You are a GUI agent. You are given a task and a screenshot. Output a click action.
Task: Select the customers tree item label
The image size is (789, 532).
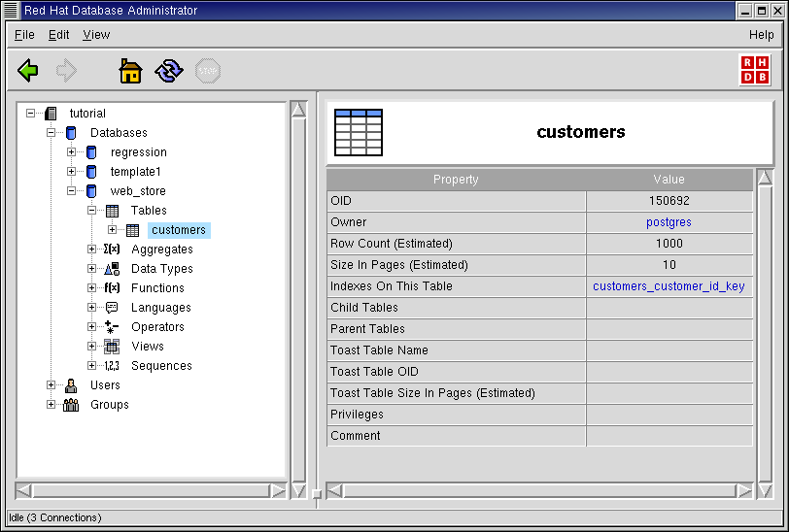[x=179, y=230]
